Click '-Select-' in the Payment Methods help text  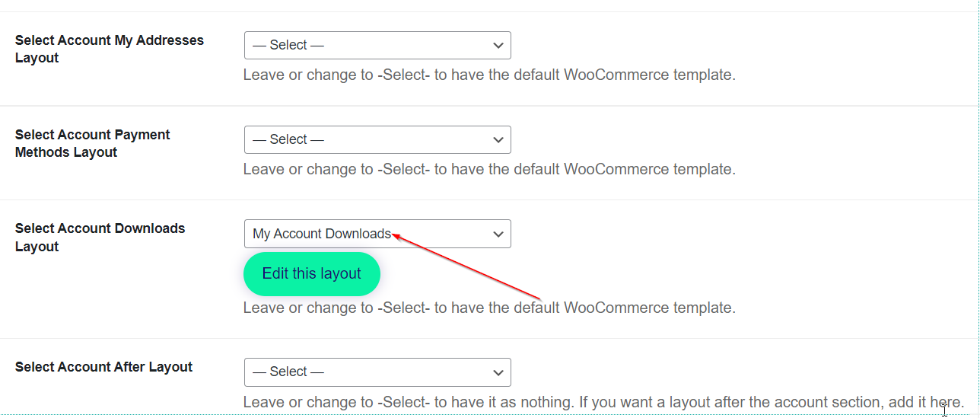(x=404, y=169)
